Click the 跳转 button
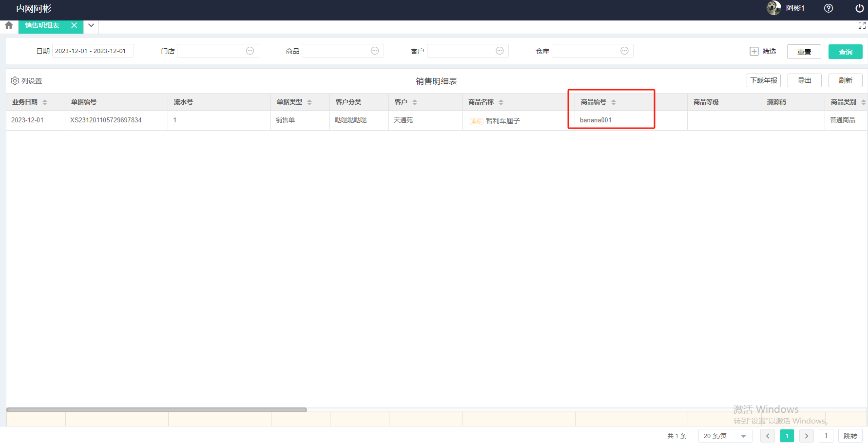 (x=850, y=436)
